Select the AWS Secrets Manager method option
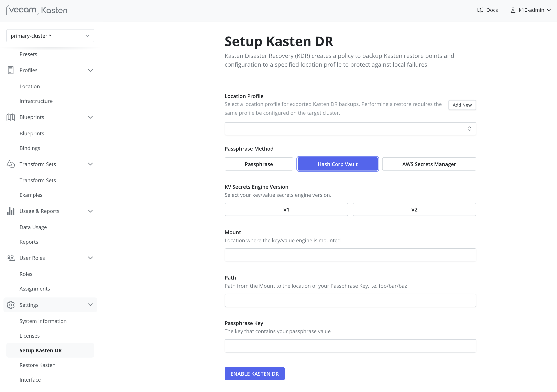557x392 pixels. pyautogui.click(x=429, y=164)
